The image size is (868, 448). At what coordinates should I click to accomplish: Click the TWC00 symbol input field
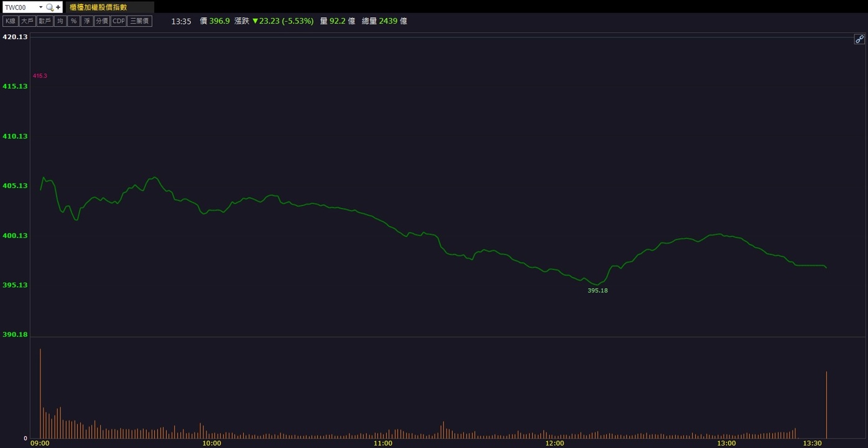point(20,7)
